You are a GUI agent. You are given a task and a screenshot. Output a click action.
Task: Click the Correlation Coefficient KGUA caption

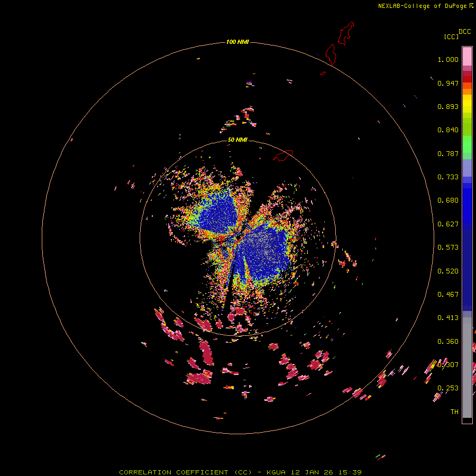point(240,472)
